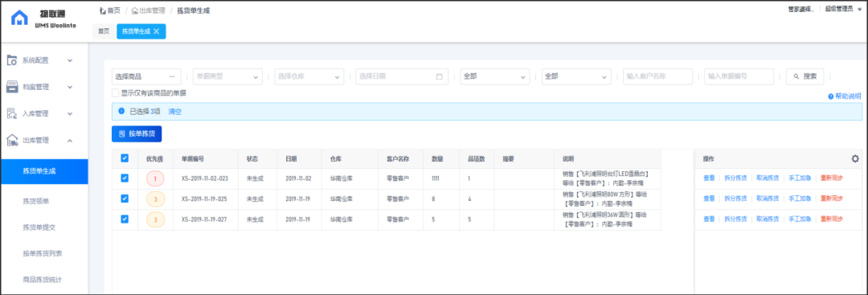
Task: Click the Woolinte house logo icon
Action: coord(20,18)
